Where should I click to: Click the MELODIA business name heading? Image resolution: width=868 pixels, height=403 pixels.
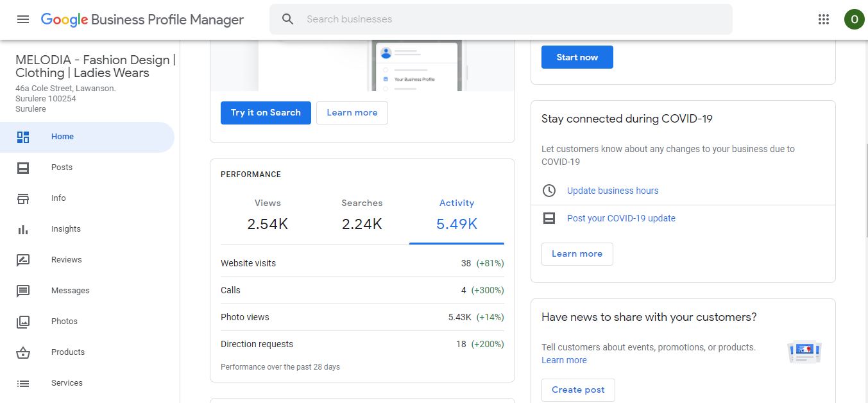pos(96,66)
